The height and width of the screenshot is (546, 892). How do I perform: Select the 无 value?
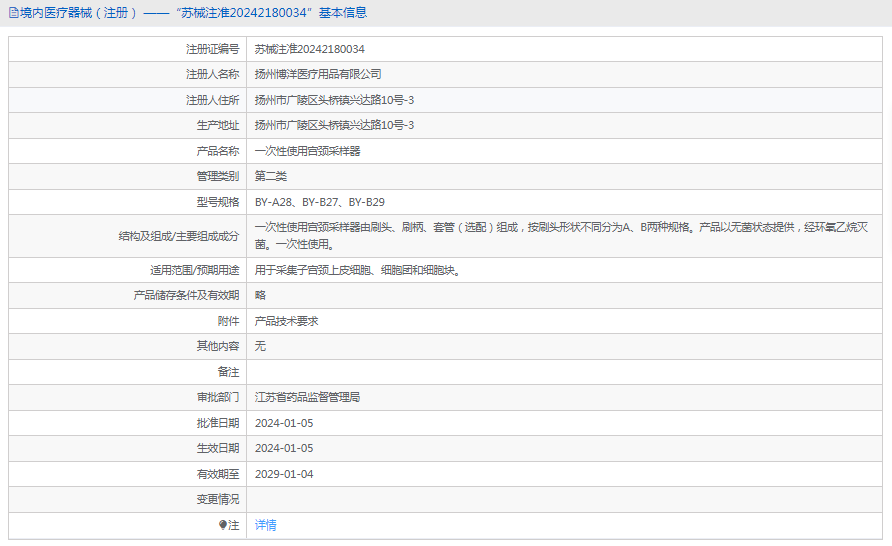pos(261,346)
